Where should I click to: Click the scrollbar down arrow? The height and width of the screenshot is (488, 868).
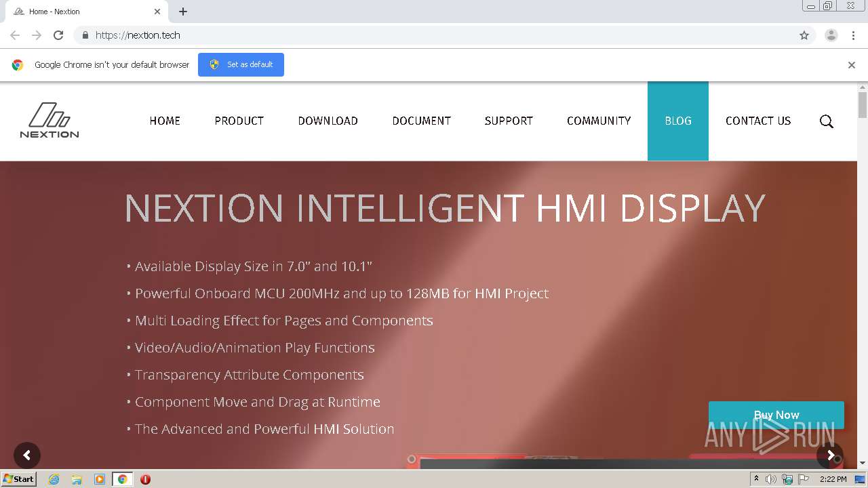click(x=863, y=464)
